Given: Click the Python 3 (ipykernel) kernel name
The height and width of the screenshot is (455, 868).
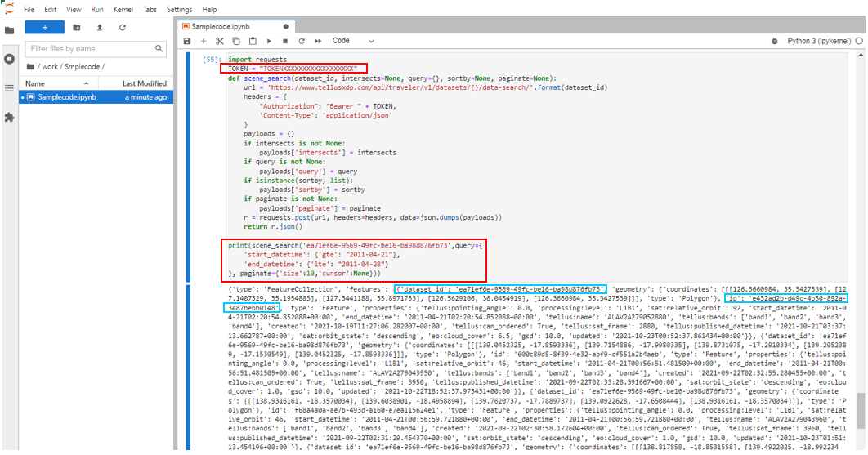Looking at the screenshot, I should click(x=819, y=41).
